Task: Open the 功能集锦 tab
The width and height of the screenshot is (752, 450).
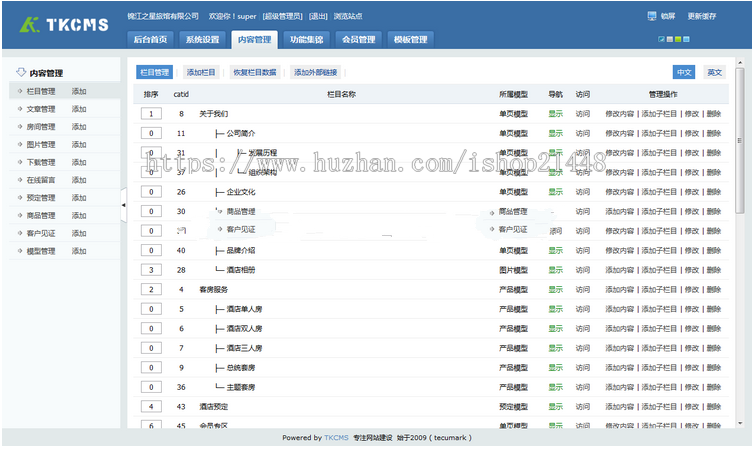Action: [306, 39]
